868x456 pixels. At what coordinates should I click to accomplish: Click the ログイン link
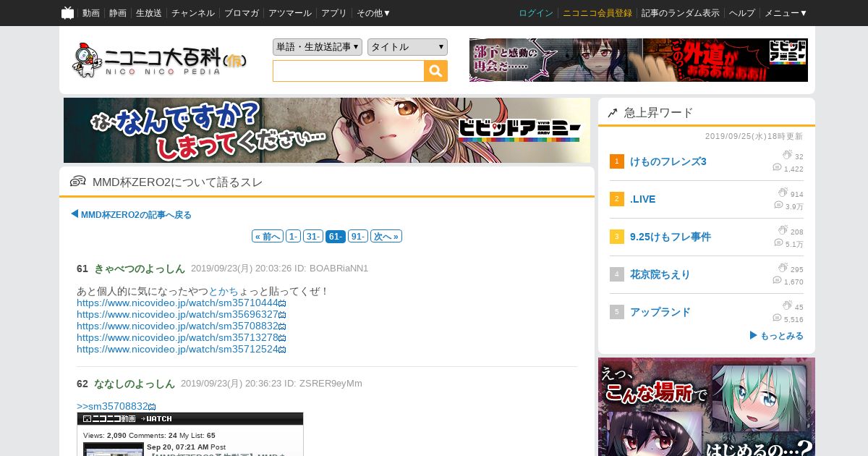tap(536, 13)
